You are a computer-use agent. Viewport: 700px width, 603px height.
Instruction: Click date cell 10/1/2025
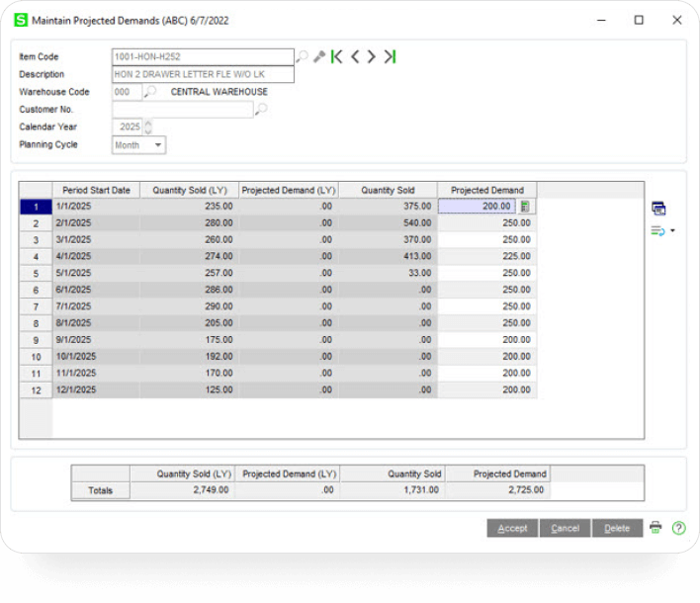(97, 356)
